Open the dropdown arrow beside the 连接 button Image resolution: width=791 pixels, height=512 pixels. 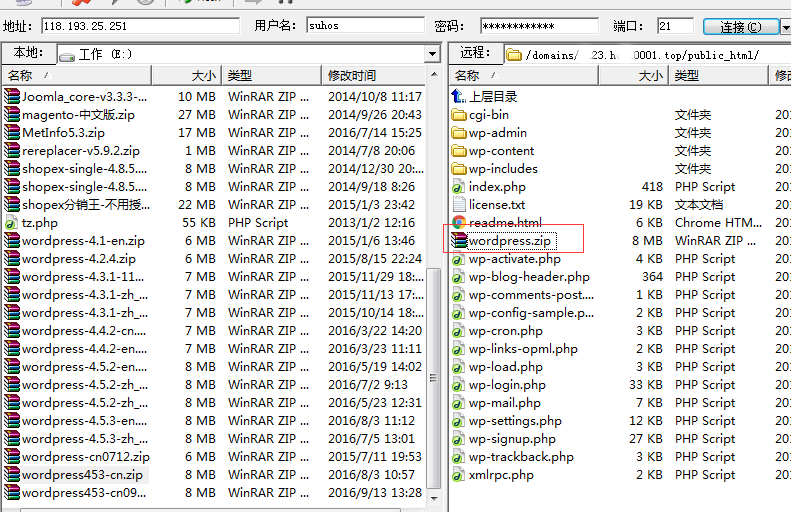tap(786, 27)
